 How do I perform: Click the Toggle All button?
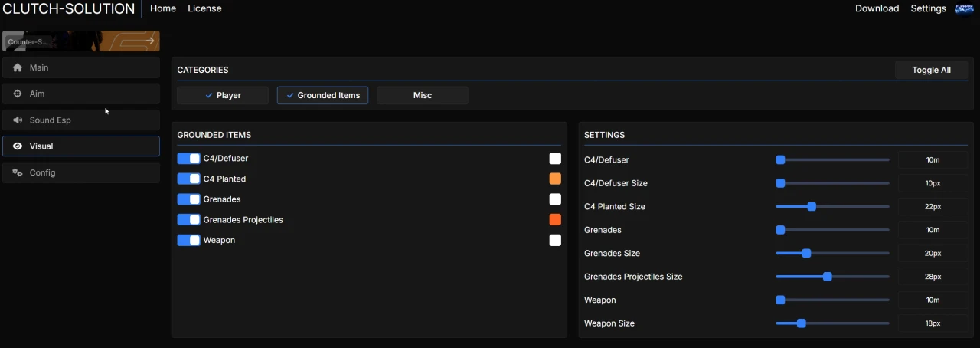931,70
